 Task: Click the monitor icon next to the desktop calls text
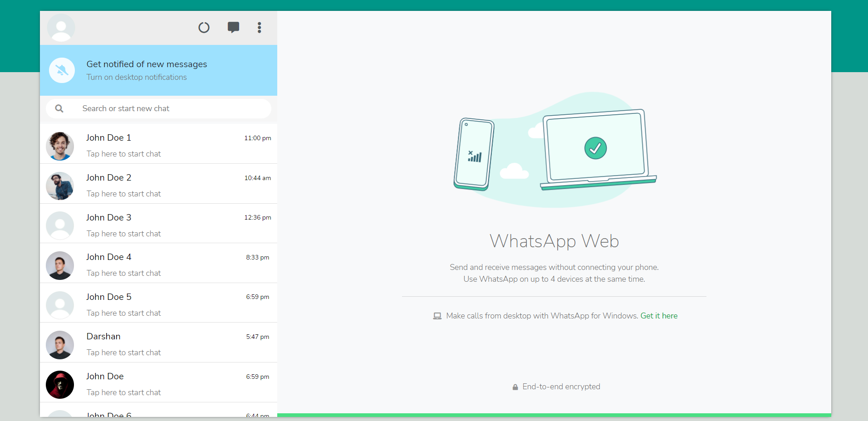[x=437, y=316]
